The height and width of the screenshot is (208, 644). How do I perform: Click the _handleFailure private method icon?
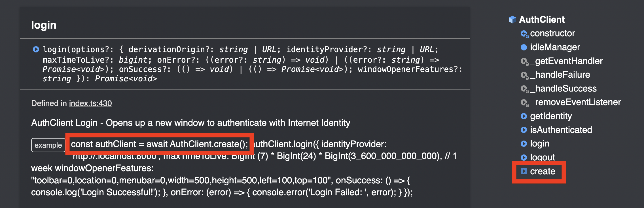click(524, 75)
